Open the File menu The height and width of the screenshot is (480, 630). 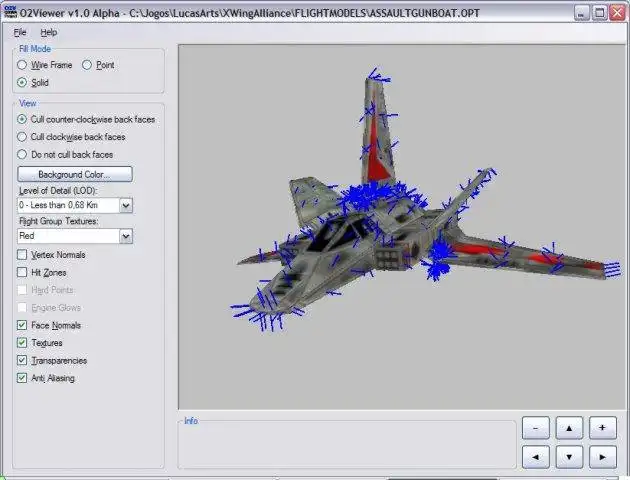click(x=20, y=33)
